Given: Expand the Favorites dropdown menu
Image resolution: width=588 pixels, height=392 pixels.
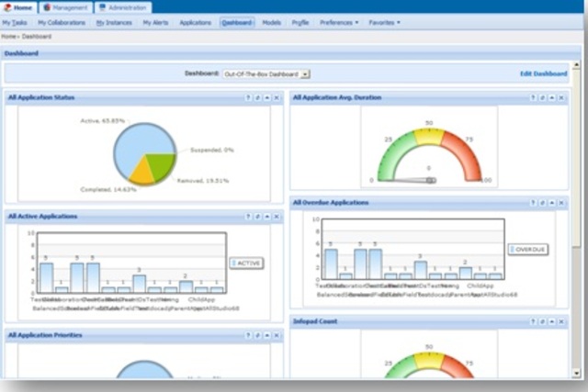Looking at the screenshot, I should click(x=384, y=22).
